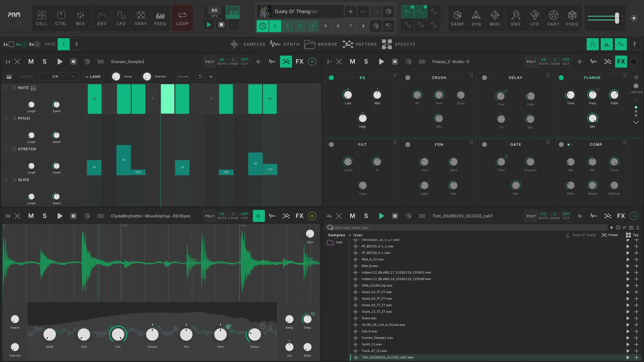
Task: Expand the effects page down chevron
Action: (x=636, y=122)
